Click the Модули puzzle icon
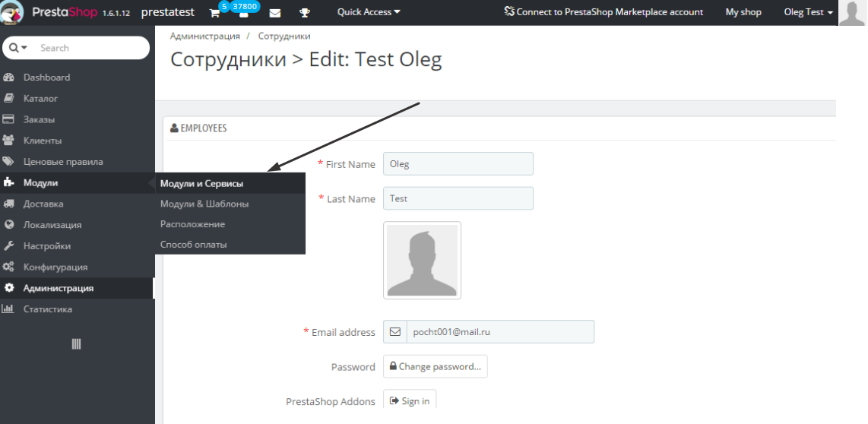This screenshot has height=424, width=868. [8, 182]
